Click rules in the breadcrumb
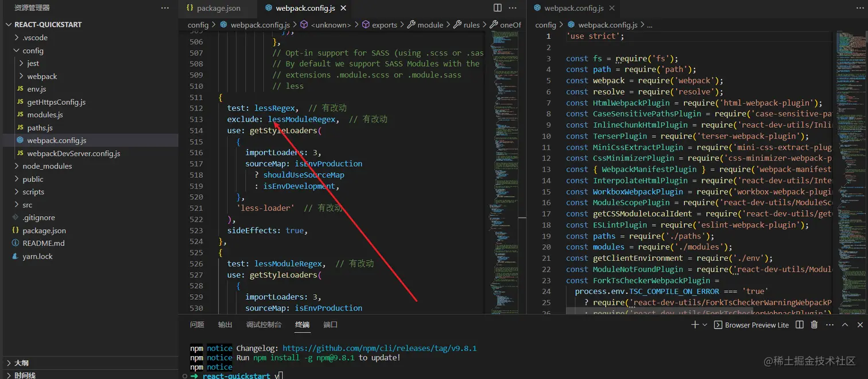Image resolution: width=868 pixels, height=379 pixels. coord(472,25)
